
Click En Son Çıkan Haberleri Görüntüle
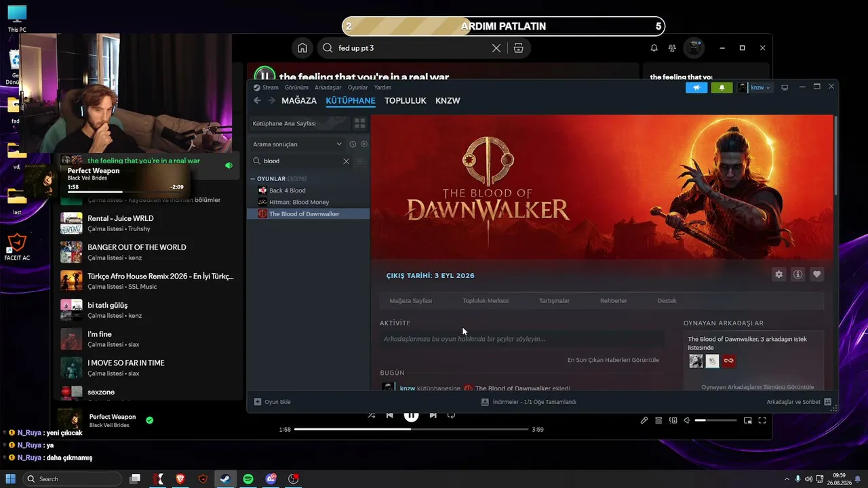[x=613, y=360]
